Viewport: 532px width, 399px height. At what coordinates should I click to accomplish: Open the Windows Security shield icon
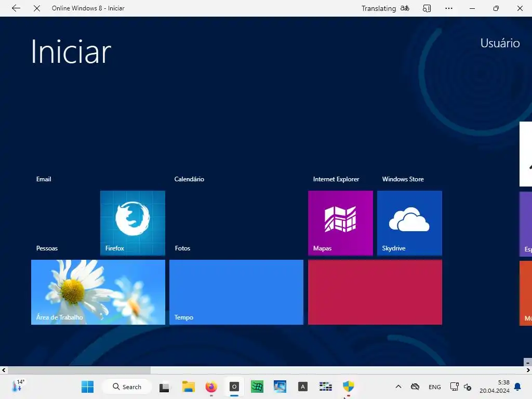(x=349, y=387)
